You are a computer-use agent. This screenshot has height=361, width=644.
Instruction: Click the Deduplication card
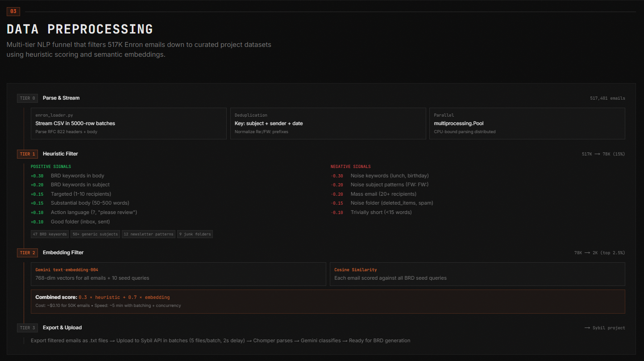(x=328, y=123)
